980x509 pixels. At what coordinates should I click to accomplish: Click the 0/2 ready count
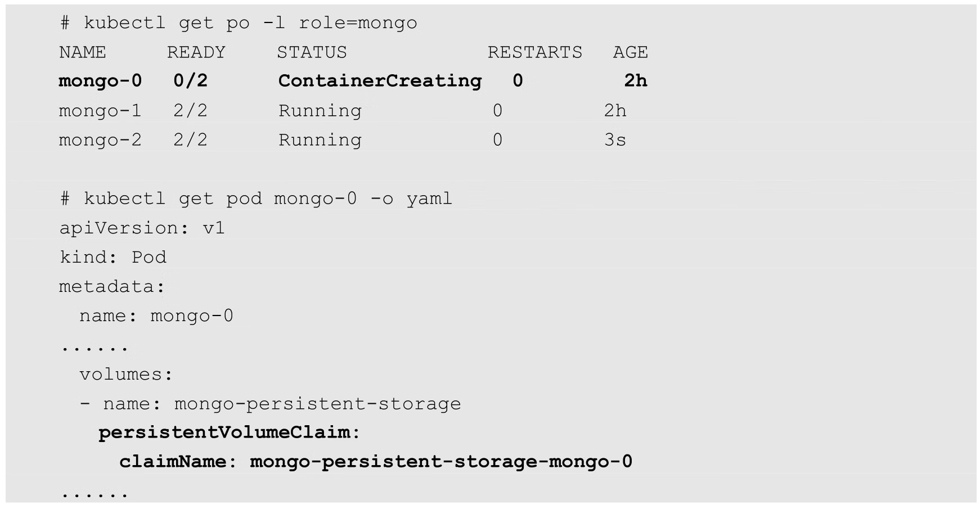coord(190,81)
